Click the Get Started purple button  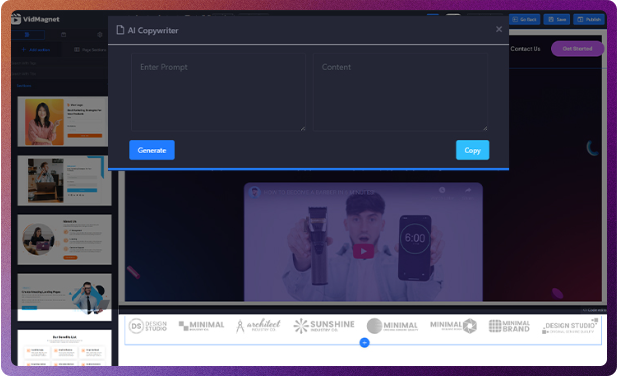577,49
